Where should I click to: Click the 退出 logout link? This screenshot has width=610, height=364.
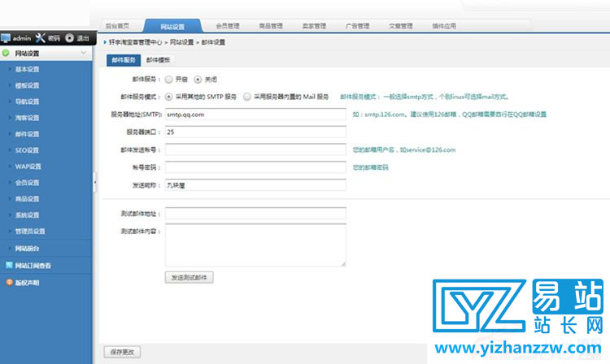(x=83, y=38)
